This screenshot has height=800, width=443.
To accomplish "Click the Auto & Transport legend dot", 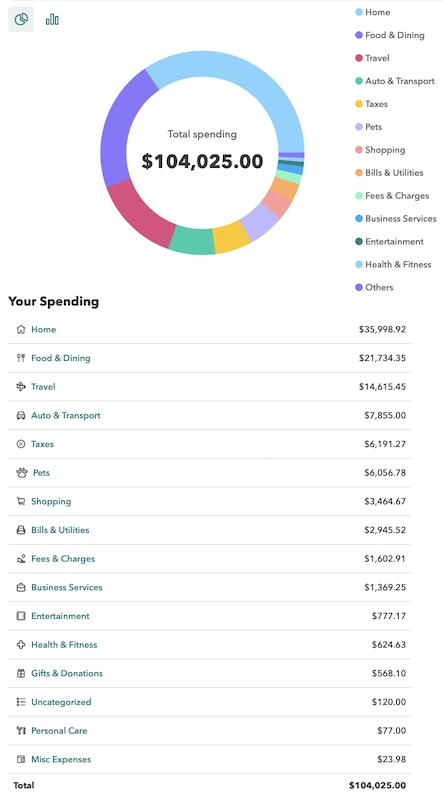I will tap(359, 81).
